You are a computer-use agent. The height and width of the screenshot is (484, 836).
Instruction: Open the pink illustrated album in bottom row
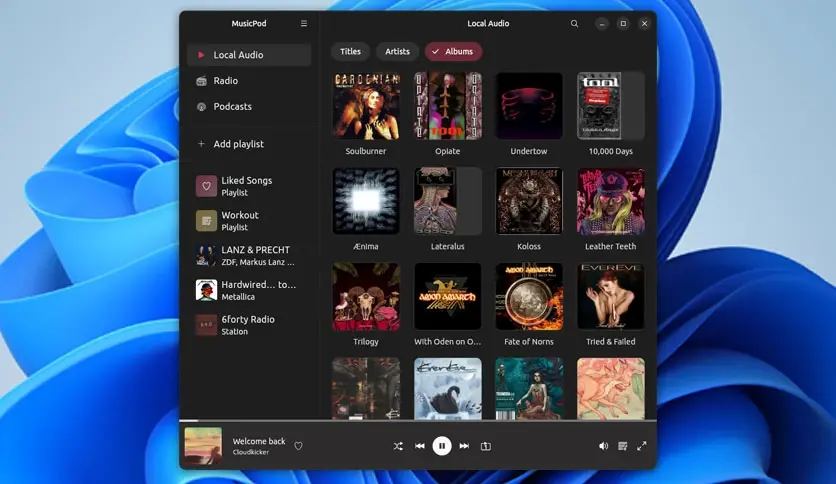click(611, 389)
